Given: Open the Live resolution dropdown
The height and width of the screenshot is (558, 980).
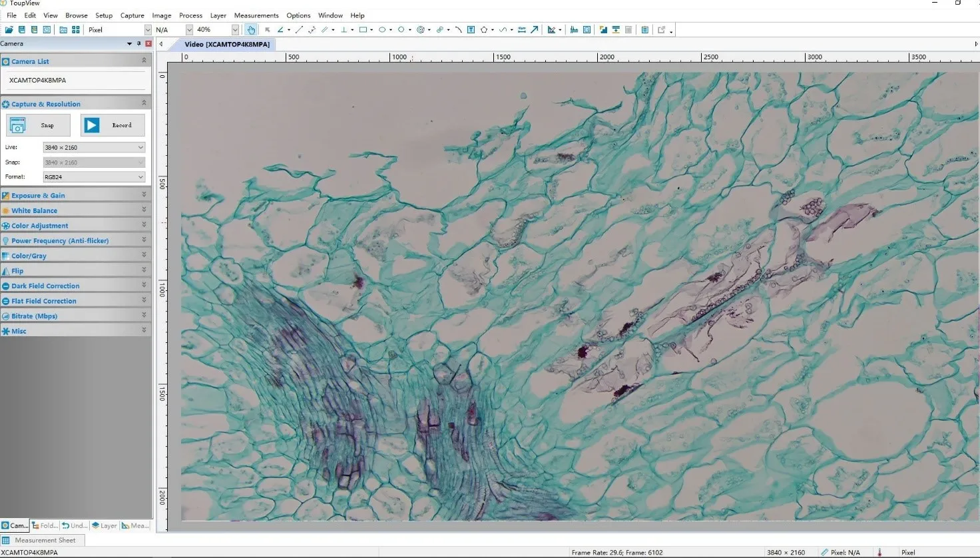Looking at the screenshot, I should tap(94, 147).
